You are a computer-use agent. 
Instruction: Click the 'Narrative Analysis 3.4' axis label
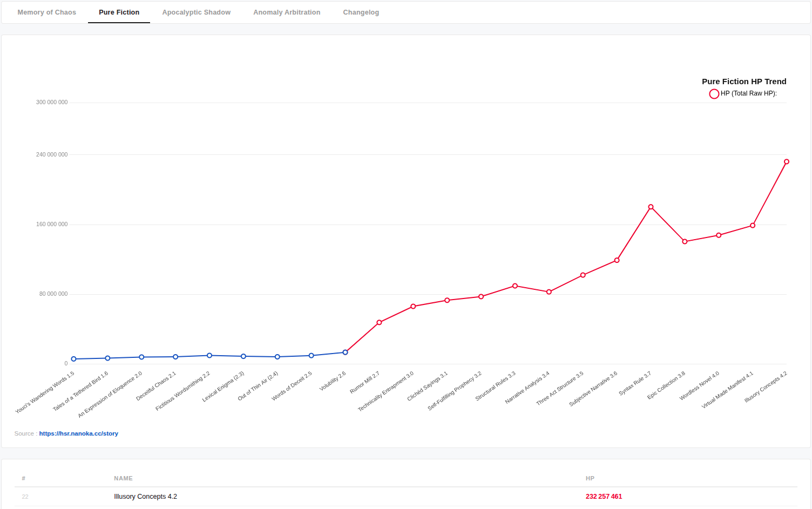527,388
